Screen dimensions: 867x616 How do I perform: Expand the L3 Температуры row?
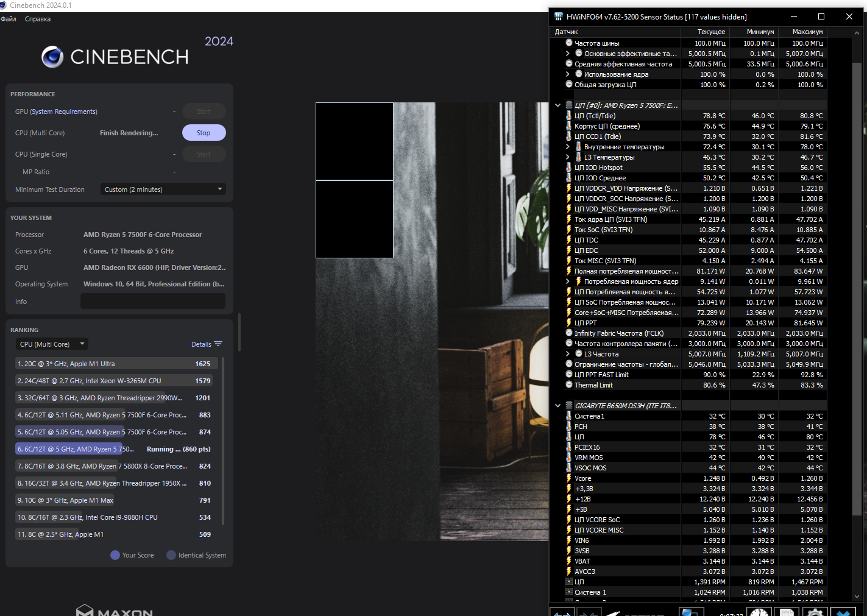[x=568, y=157]
